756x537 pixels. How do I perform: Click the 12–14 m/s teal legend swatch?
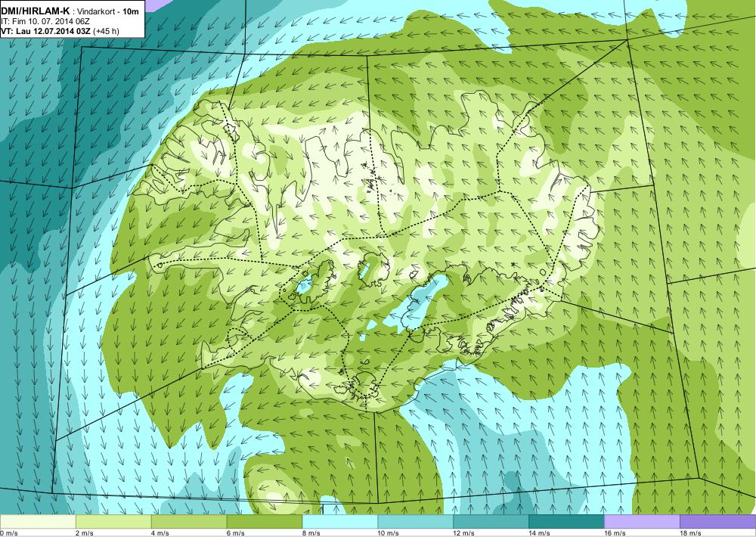(x=491, y=522)
